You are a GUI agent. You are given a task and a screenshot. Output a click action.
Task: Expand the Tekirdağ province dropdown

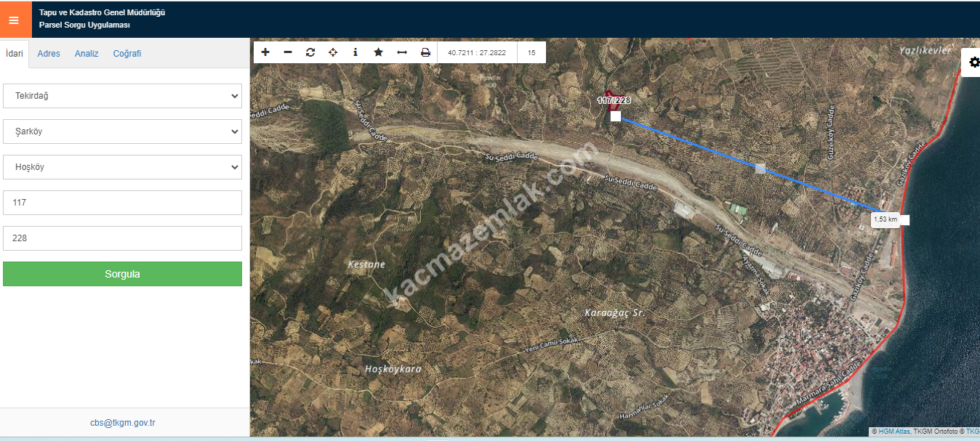point(122,96)
